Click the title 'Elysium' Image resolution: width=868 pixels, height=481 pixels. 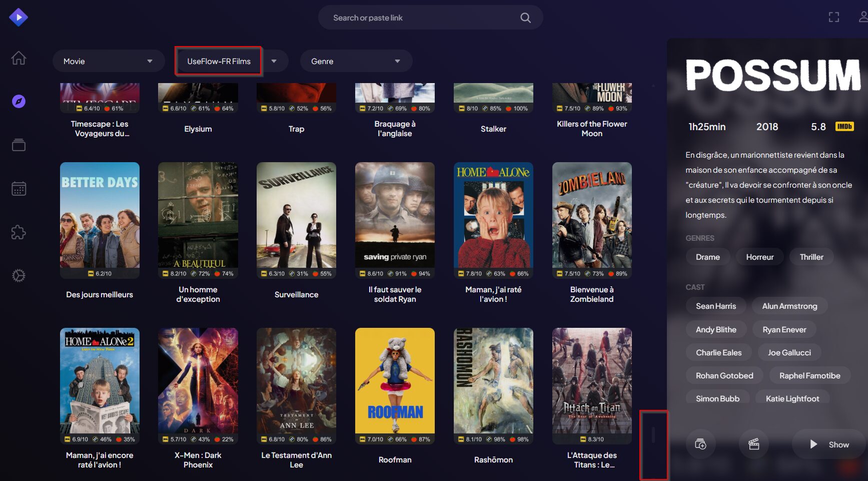[198, 129]
